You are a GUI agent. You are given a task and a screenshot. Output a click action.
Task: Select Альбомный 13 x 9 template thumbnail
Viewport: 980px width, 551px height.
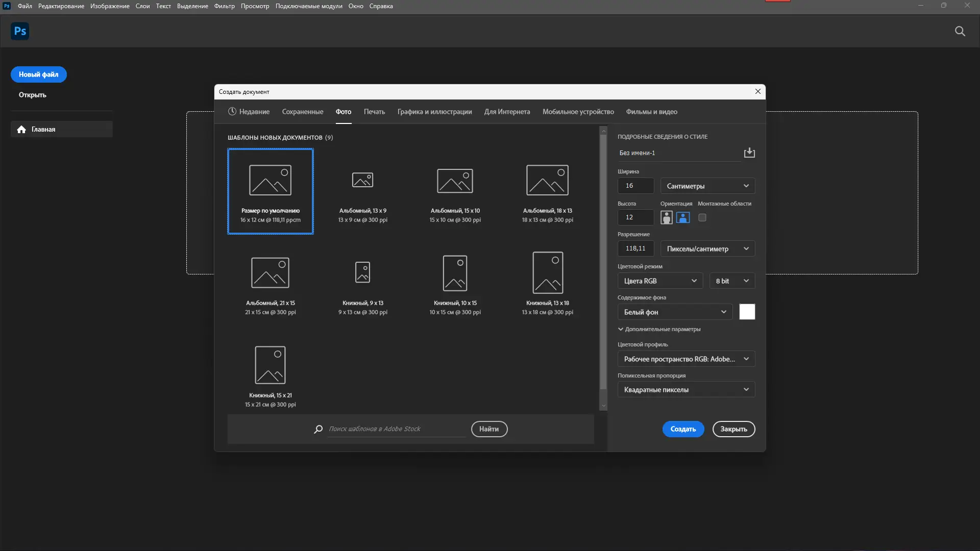coord(362,180)
